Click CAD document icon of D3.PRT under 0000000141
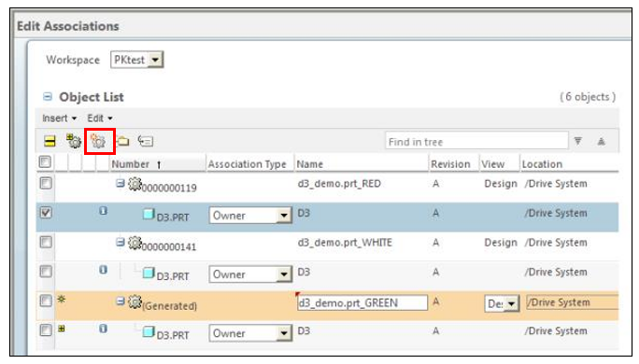This screenshot has height=364, width=639. 149,273
